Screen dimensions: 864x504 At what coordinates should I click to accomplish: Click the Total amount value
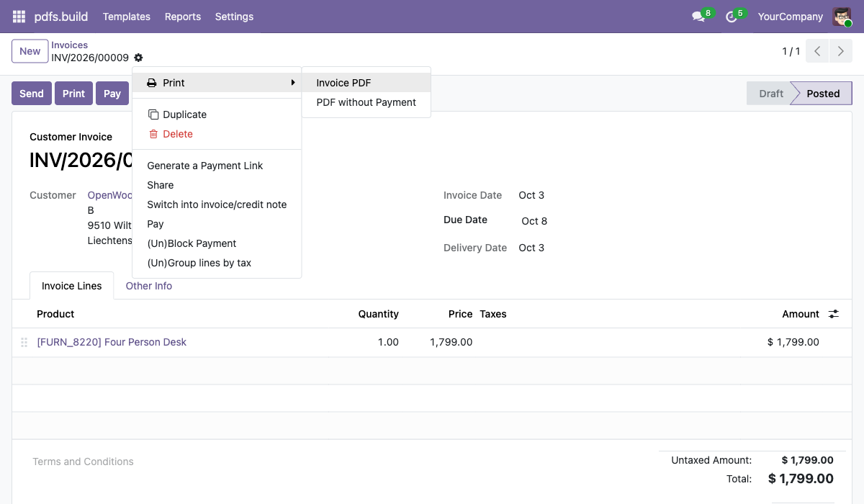[801, 479]
